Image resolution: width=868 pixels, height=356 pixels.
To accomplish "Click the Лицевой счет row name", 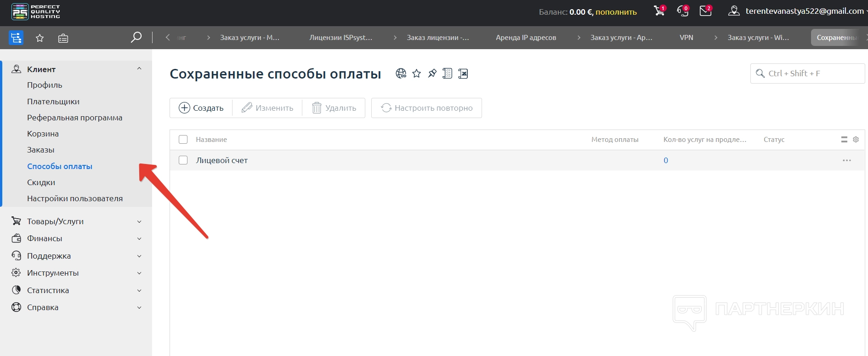I will 222,160.
